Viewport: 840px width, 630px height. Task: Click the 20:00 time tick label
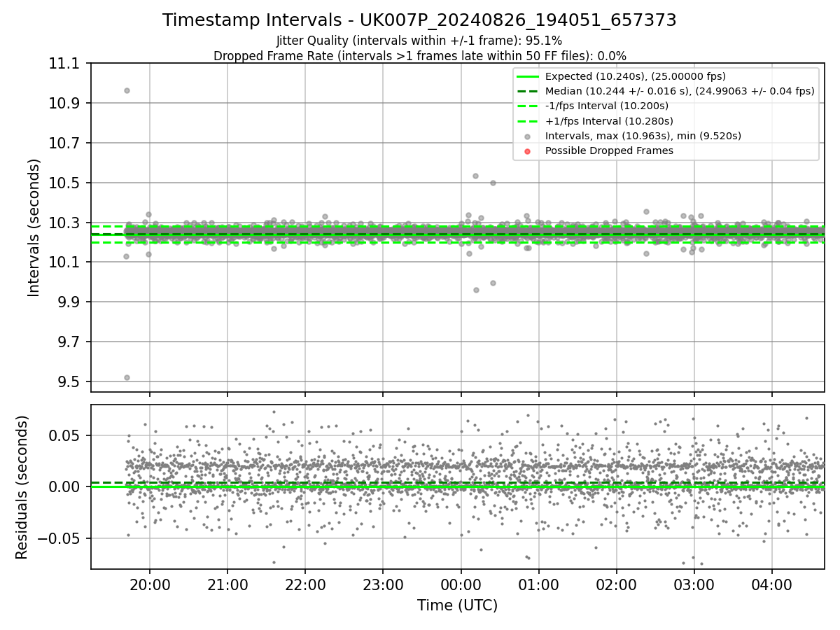(149, 584)
